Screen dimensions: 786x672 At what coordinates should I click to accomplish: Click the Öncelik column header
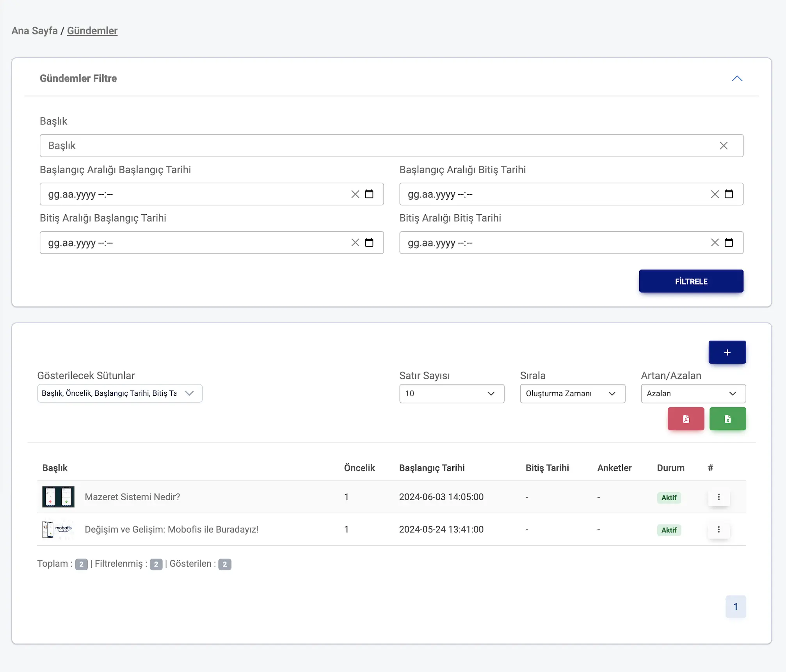[x=359, y=468]
